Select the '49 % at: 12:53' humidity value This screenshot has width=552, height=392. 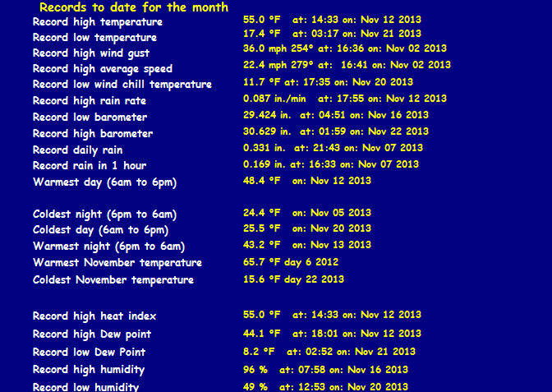point(284,387)
